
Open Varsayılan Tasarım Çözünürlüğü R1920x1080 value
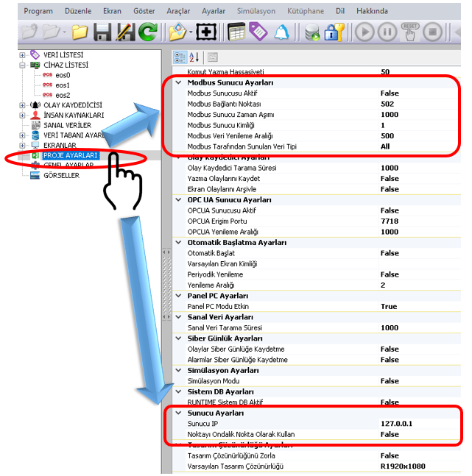(x=420, y=466)
